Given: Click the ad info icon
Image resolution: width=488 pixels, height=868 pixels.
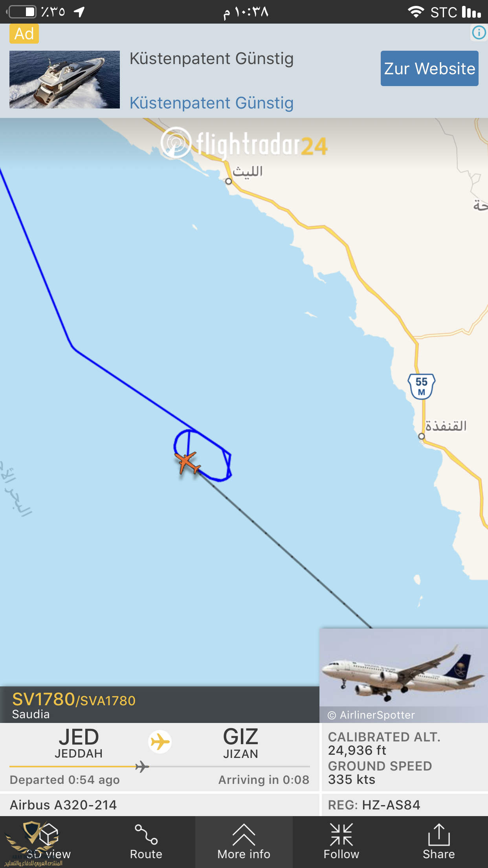Looking at the screenshot, I should (479, 32).
